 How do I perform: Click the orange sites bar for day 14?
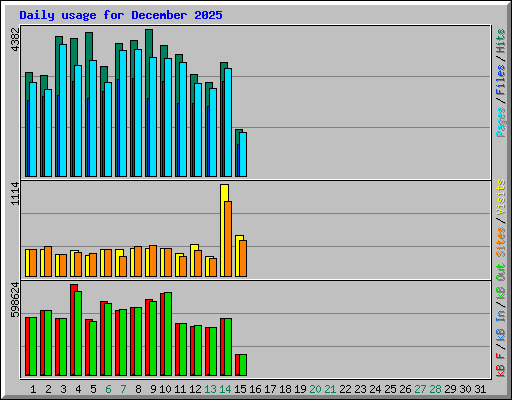click(x=228, y=239)
